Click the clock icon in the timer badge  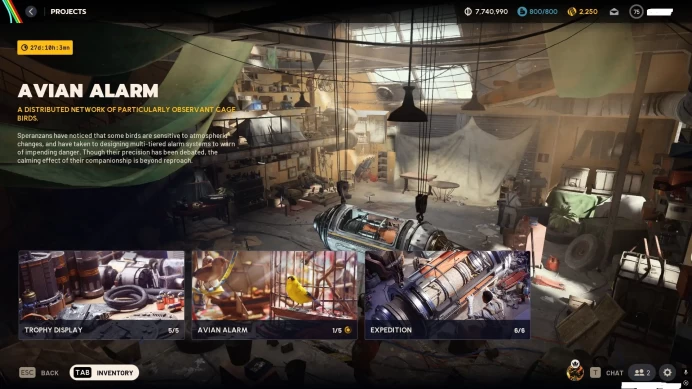[x=24, y=48]
